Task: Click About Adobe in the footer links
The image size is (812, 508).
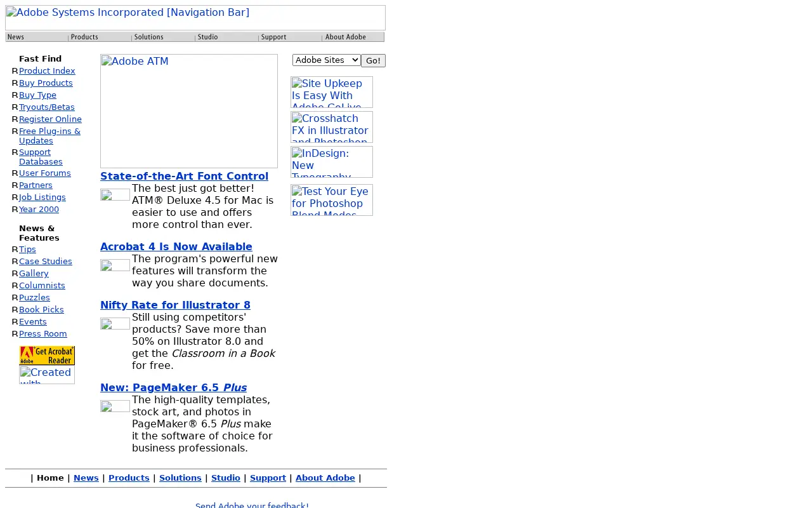Action: click(x=325, y=478)
